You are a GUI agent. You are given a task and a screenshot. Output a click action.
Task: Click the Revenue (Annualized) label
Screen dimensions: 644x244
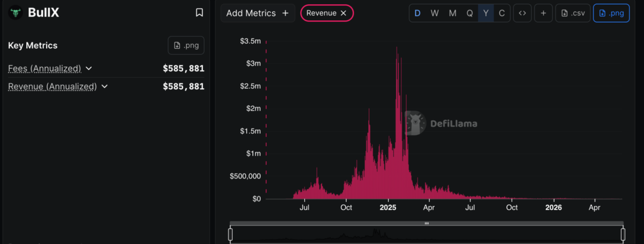[x=53, y=86]
